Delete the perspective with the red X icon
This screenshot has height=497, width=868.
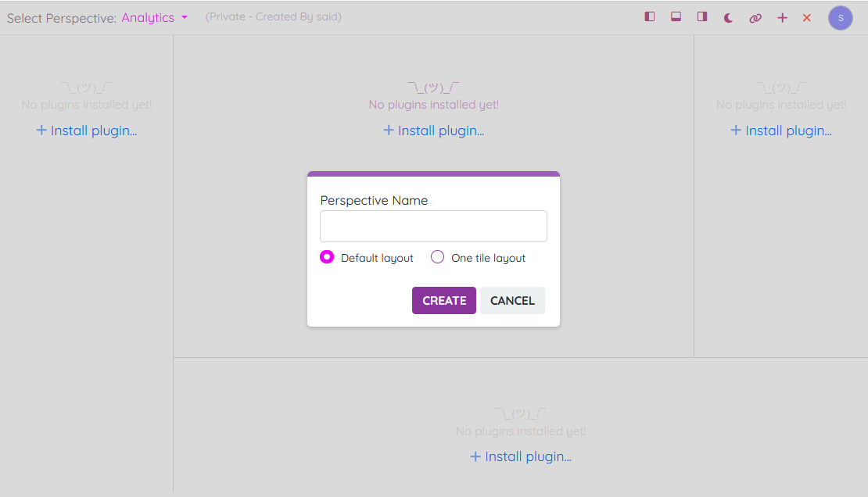(807, 18)
